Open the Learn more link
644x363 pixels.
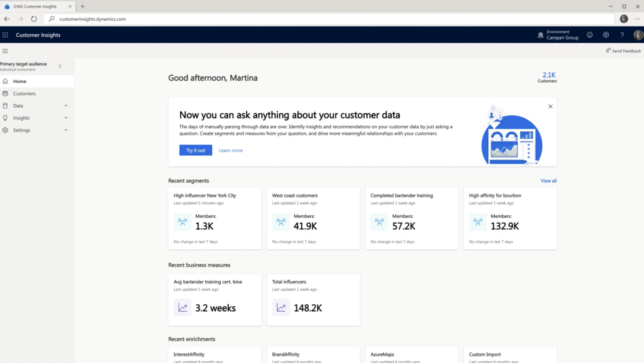[230, 151]
